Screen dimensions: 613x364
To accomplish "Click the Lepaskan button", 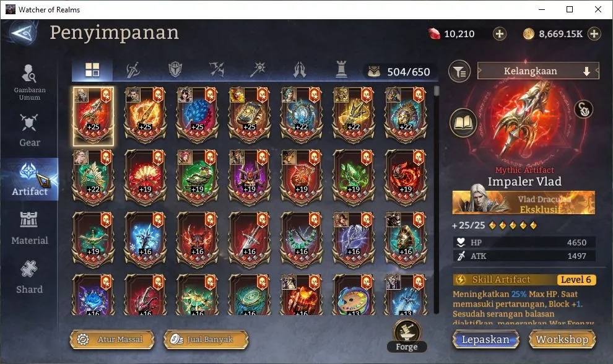I will pos(486,339).
